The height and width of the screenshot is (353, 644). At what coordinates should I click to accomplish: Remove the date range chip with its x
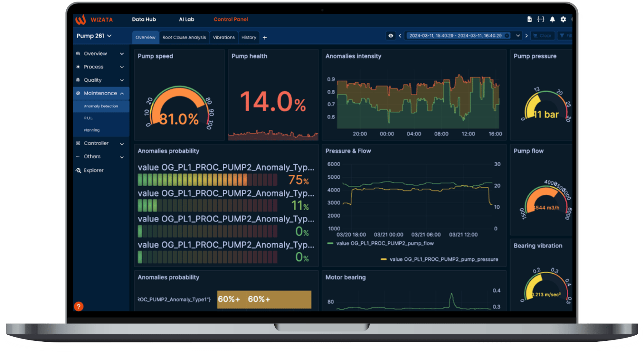click(507, 36)
